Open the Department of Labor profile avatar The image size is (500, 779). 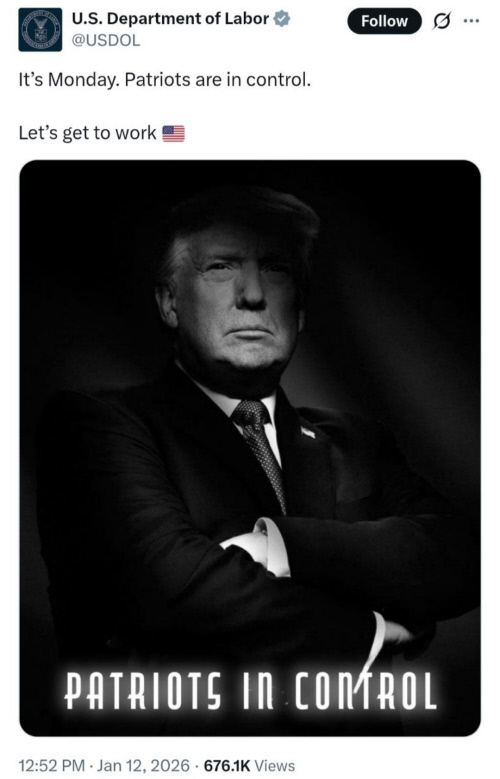40,30
